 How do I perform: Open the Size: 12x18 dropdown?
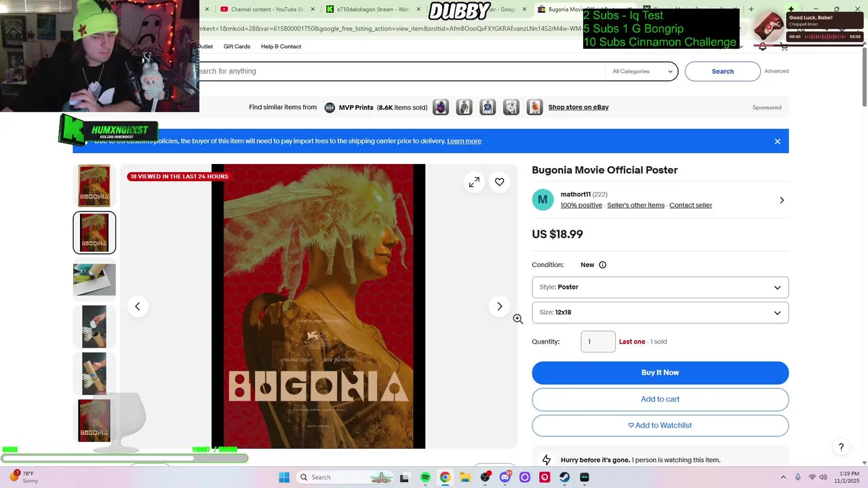coord(660,312)
